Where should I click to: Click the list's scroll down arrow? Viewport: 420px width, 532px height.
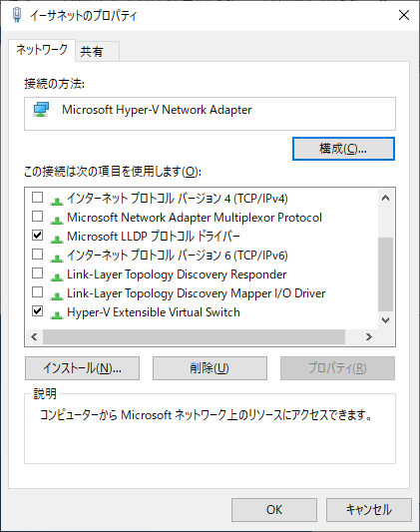pos(385,320)
